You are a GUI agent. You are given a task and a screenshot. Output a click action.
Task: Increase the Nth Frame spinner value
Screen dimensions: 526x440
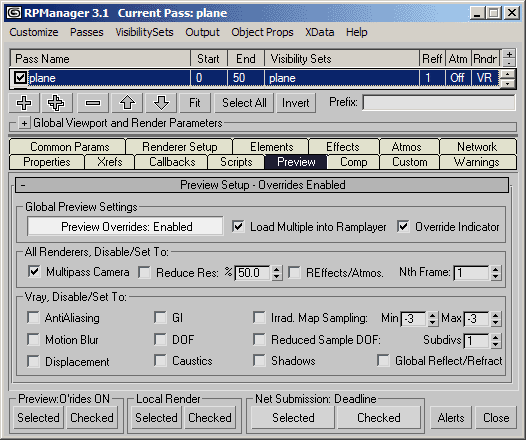[x=495, y=269]
